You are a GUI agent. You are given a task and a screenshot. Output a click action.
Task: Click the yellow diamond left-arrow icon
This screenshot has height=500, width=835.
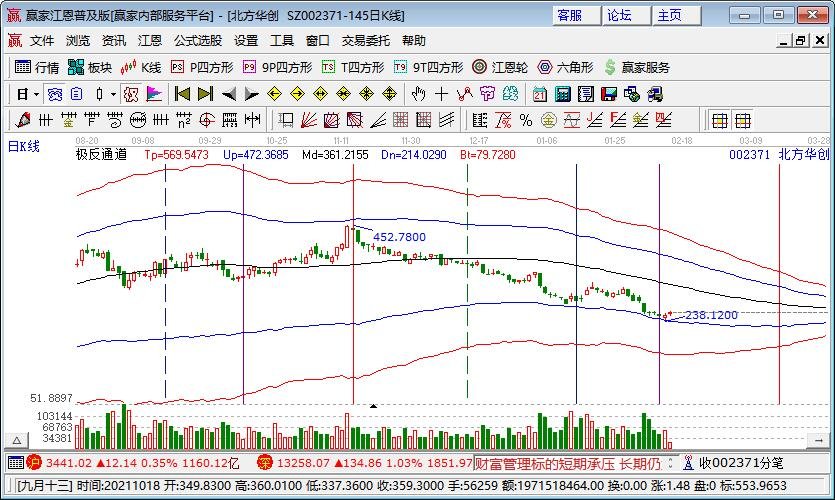point(274,95)
